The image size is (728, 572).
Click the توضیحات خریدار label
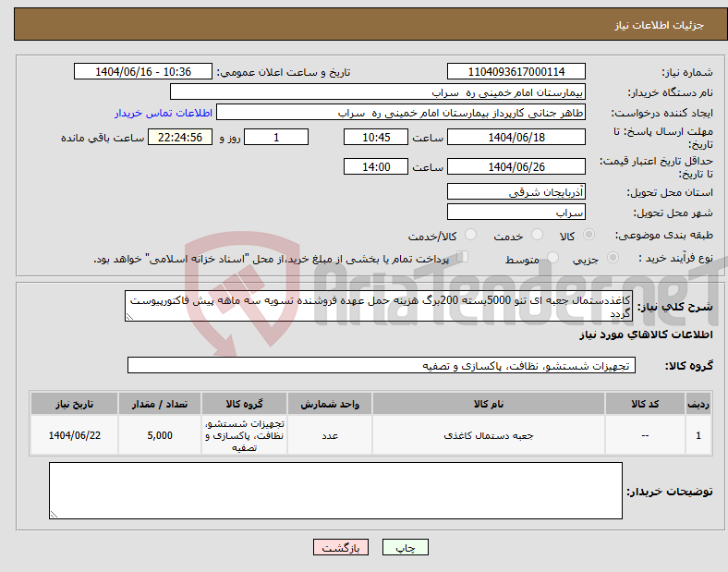click(670, 492)
